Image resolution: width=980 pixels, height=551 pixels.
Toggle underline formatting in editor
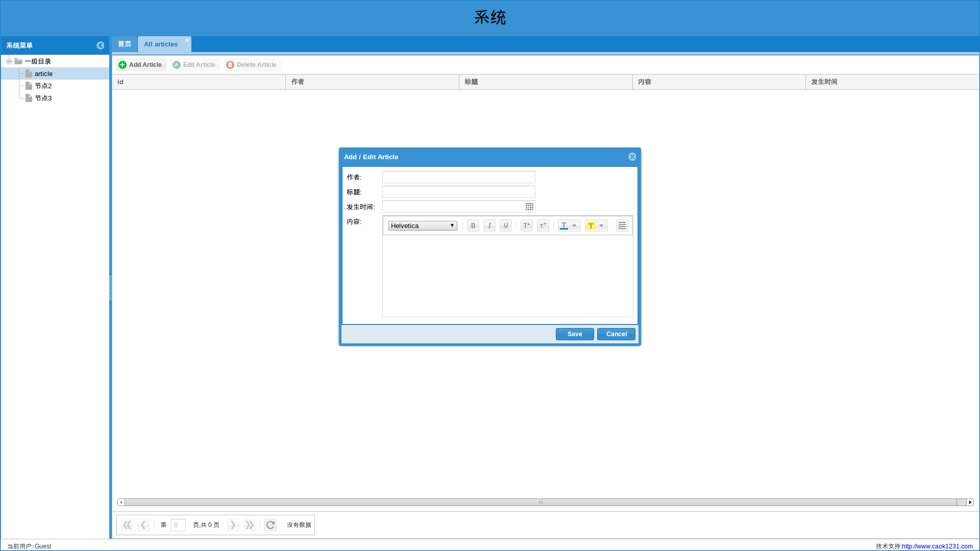point(506,226)
